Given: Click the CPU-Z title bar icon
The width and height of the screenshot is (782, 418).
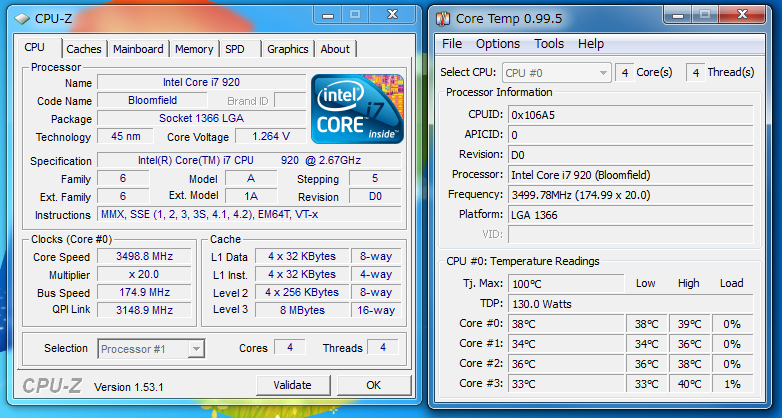Looking at the screenshot, I should (22, 19).
